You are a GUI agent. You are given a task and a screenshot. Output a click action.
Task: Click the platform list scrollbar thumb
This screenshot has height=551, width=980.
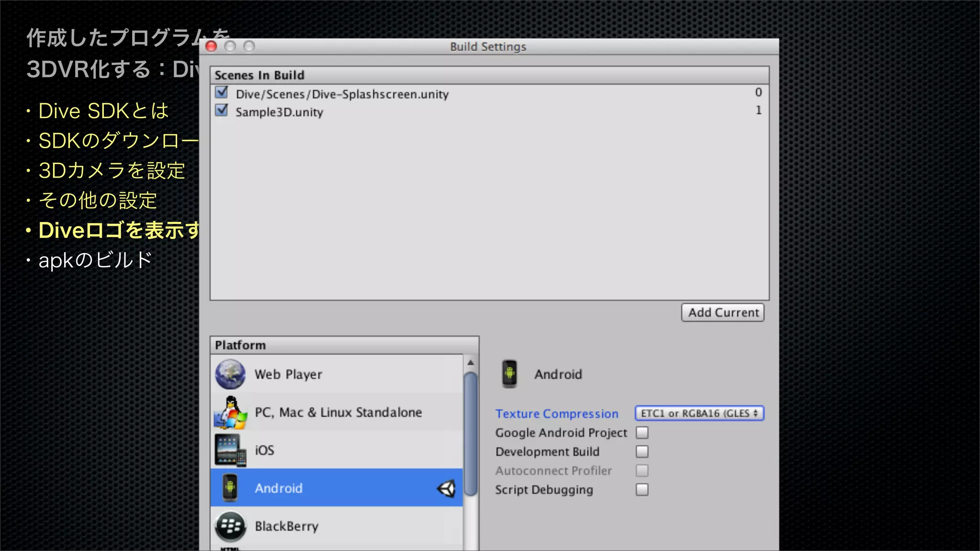471,433
